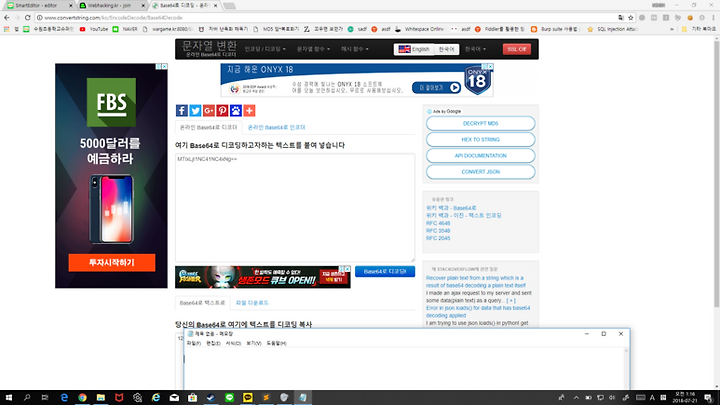Show hidden system tray icons
Image resolution: width=720 pixels, height=405 pixels.
(576, 398)
